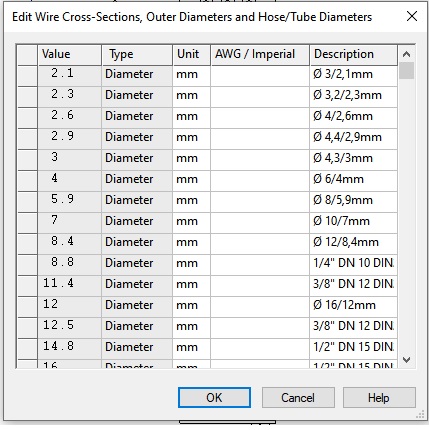429x430 pixels.
Task: Click description Ø 4,3/3mm
Action: [x=354, y=160]
